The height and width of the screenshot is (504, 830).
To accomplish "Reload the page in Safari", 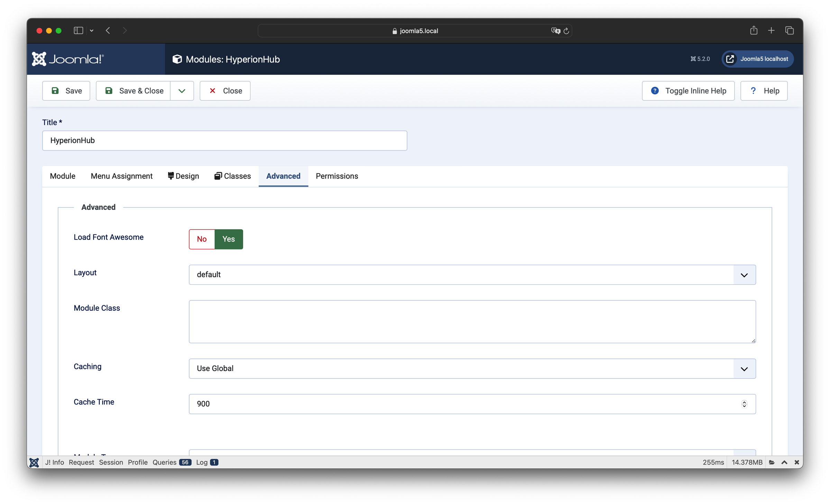I will coord(566,31).
